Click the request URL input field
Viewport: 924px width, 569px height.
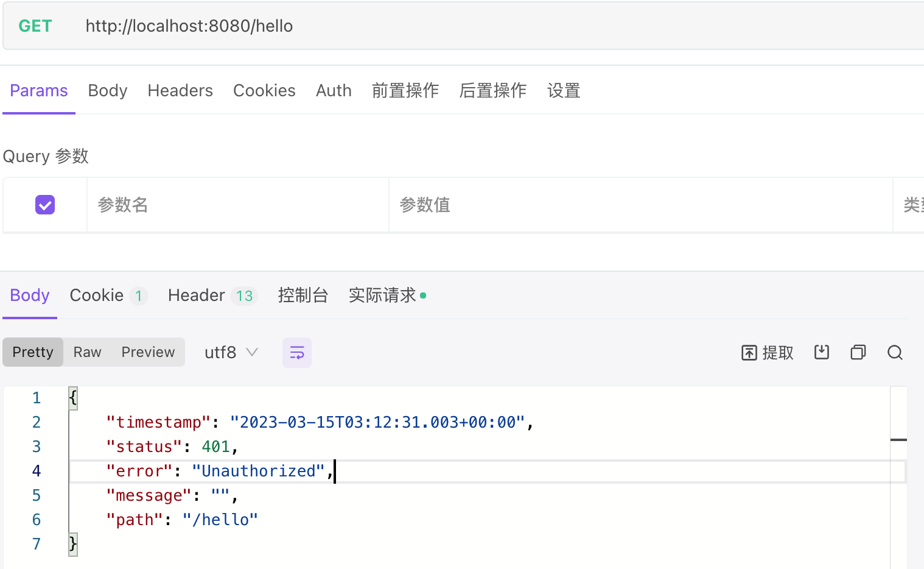pos(487,26)
